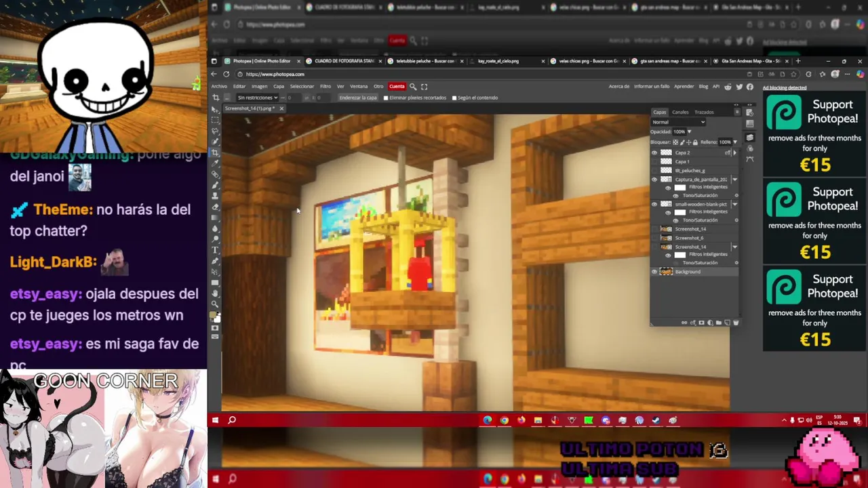868x488 pixels.
Task: Create new folder in layers panel
Action: [718, 323]
